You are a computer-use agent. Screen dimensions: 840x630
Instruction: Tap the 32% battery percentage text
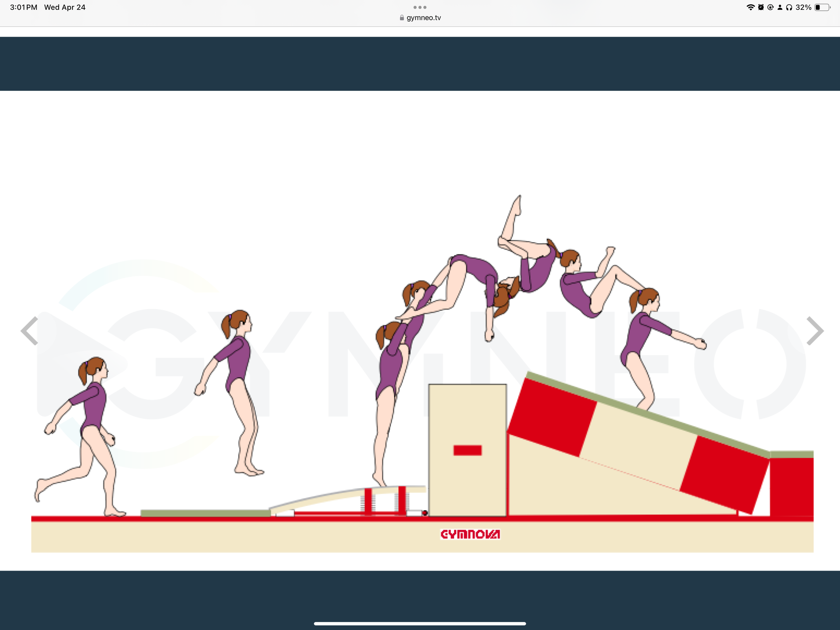[x=803, y=7]
